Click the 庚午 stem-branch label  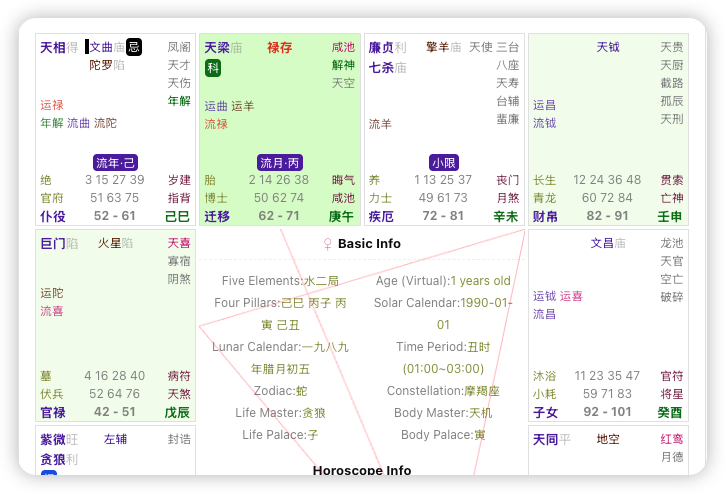342,216
